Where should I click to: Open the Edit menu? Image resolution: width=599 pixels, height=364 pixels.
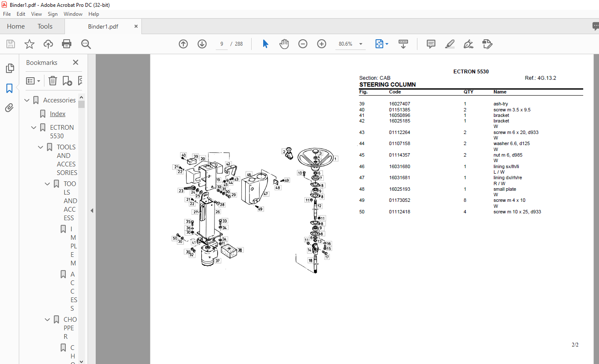pos(21,14)
